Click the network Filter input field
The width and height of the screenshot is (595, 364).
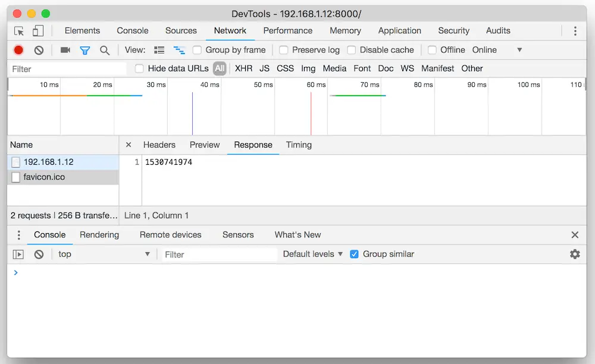pos(65,68)
